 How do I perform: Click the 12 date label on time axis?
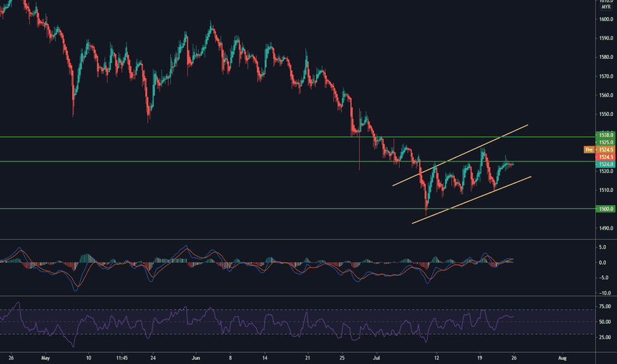[436, 358]
